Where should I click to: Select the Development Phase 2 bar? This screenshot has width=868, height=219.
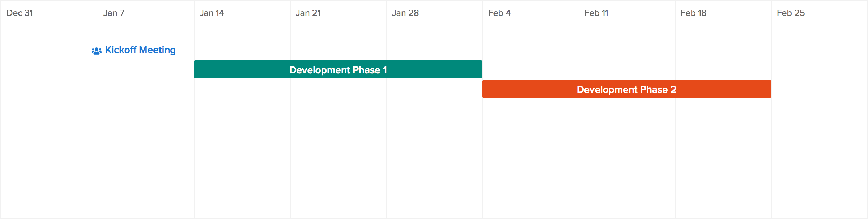point(627,89)
